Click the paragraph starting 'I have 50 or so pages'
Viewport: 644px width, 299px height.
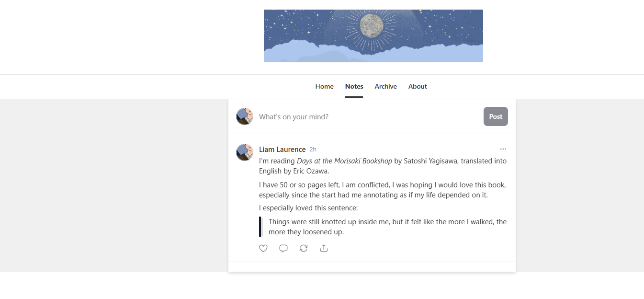[383, 190]
